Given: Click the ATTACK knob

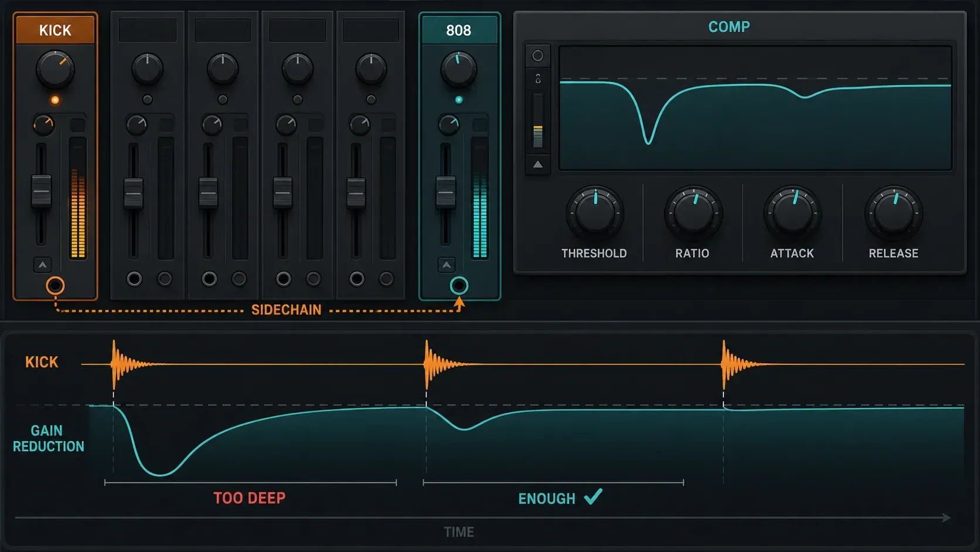Looking at the screenshot, I should (x=792, y=213).
